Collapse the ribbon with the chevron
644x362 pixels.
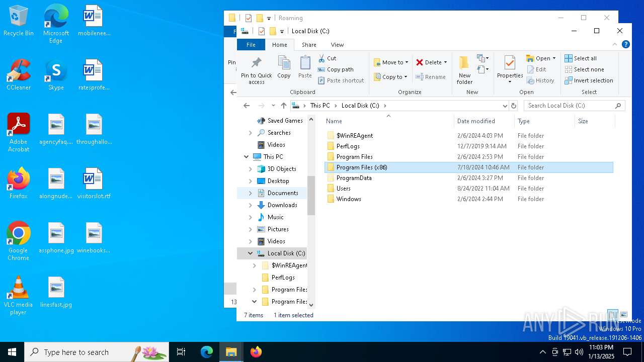pyautogui.click(x=615, y=44)
